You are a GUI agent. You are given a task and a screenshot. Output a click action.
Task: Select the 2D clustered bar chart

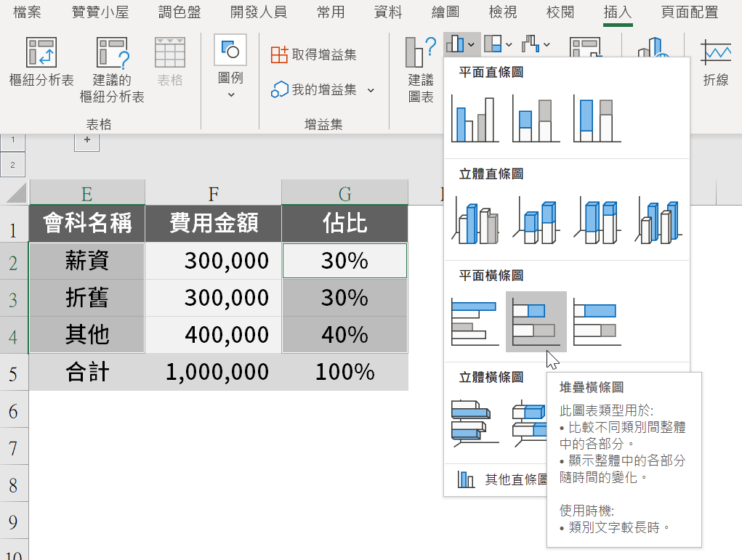475,322
